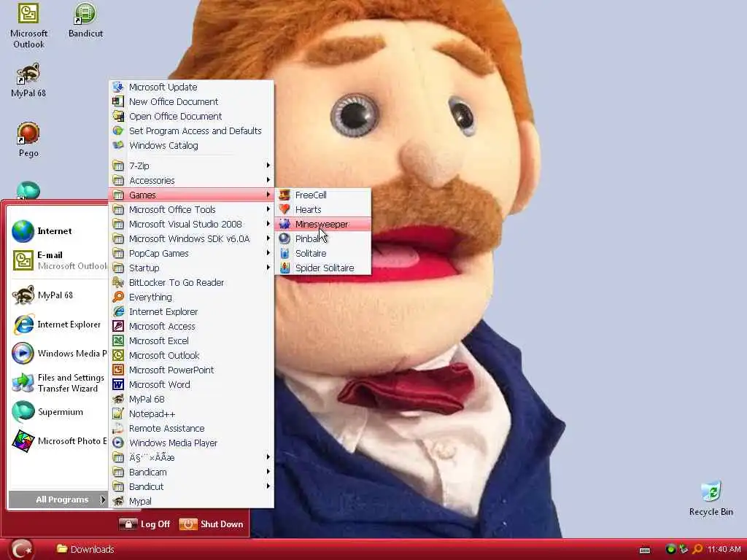Screen dimensions: 747x560
Task: Expand the Accessories submenu
Action: [x=192, y=181]
